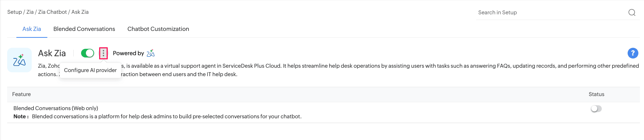Open the Zia Chatbot breadcrumb link
Viewport: 644px width, 140px height.
coord(52,12)
